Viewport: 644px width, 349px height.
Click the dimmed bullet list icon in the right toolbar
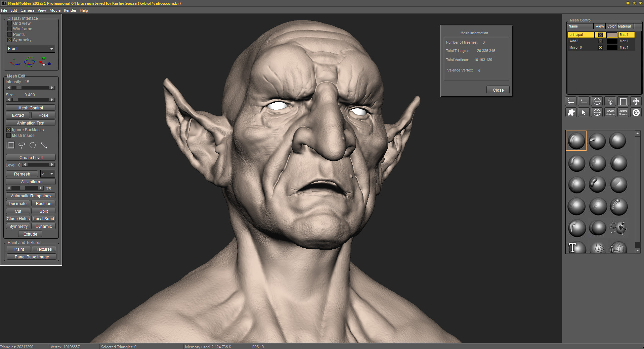[584, 101]
